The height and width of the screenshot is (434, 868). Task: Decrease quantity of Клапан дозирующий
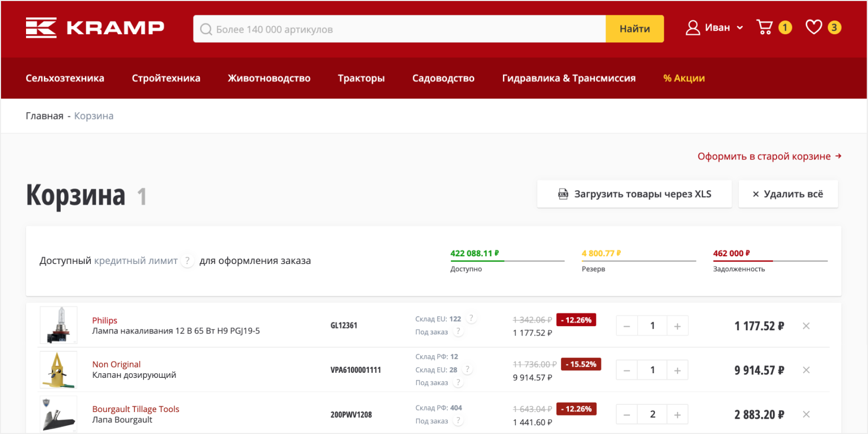click(x=627, y=370)
